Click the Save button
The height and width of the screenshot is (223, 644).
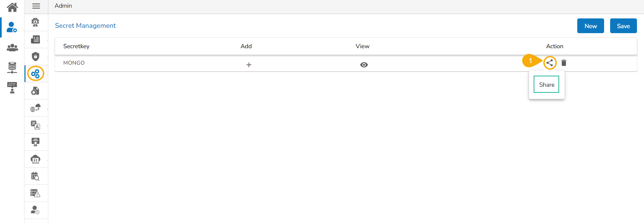pyautogui.click(x=623, y=26)
